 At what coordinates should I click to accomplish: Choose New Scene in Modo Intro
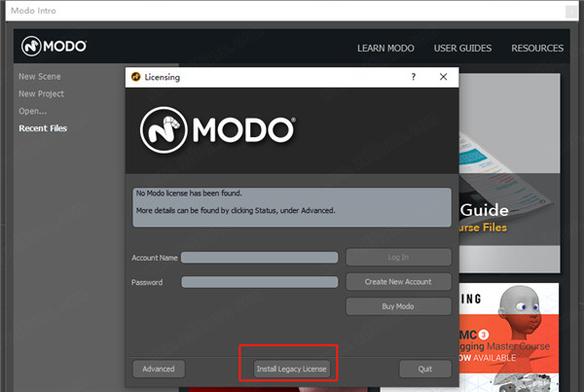click(x=40, y=76)
